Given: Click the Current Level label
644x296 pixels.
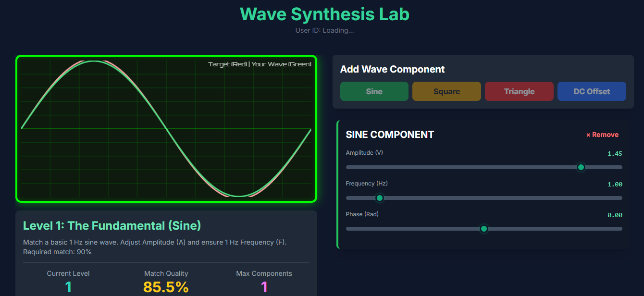Looking at the screenshot, I should 68,273.
